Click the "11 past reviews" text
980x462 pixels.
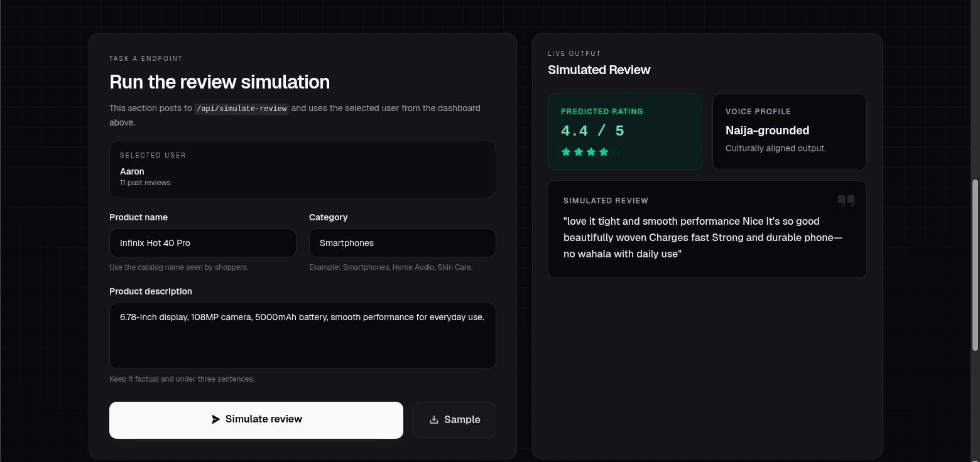click(145, 183)
